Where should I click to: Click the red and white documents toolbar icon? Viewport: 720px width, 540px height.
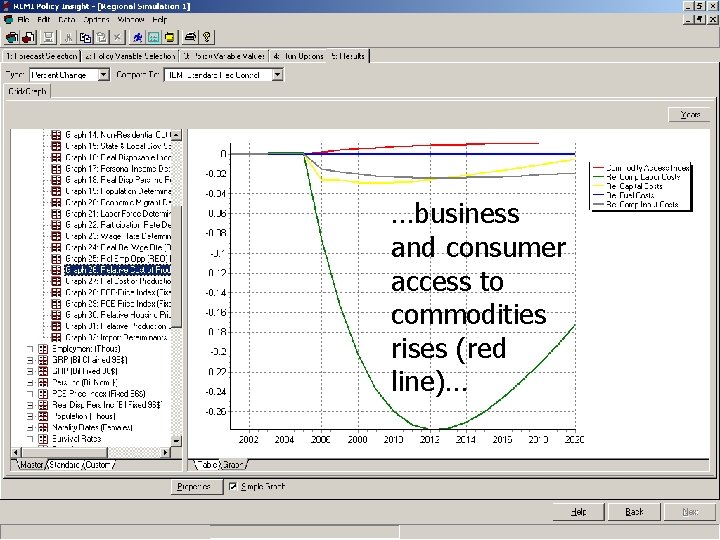28,37
